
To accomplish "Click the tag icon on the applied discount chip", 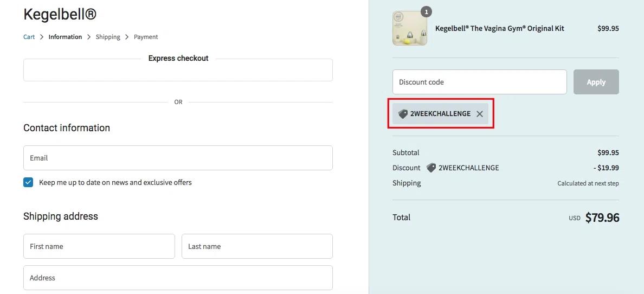I will 403,114.
